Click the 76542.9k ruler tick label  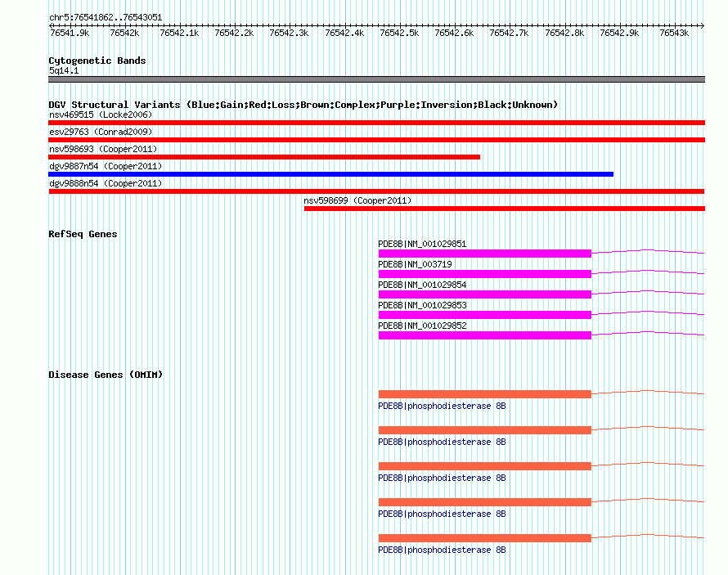(x=619, y=33)
